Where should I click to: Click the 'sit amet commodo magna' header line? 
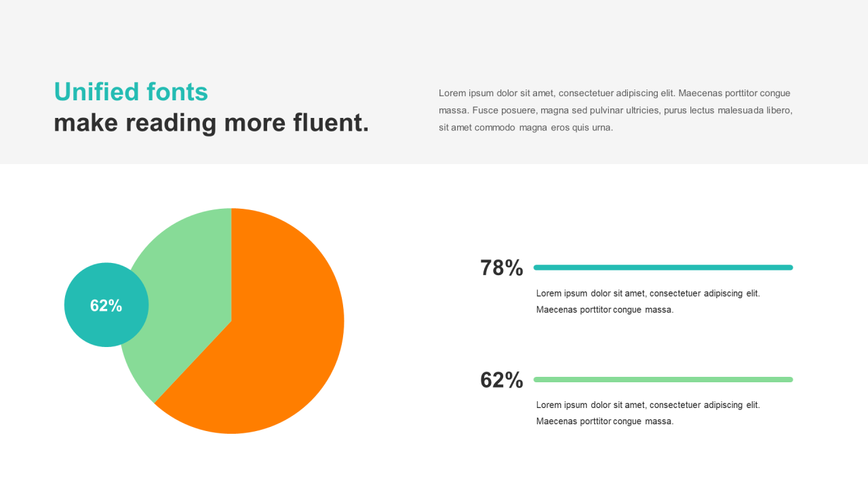[x=526, y=127]
